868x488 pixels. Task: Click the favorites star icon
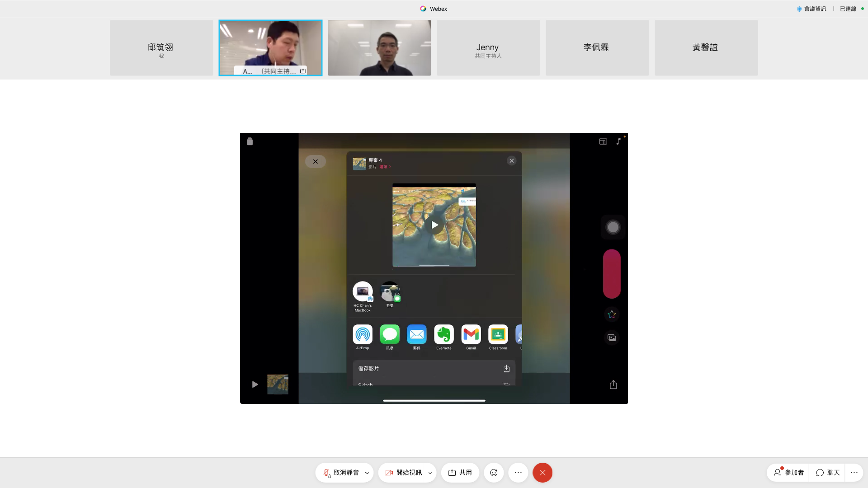612,314
